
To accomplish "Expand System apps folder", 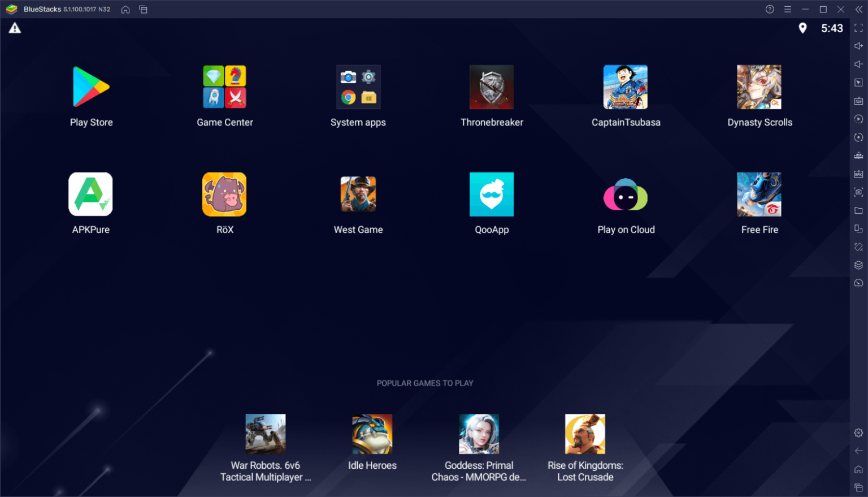I will [358, 87].
